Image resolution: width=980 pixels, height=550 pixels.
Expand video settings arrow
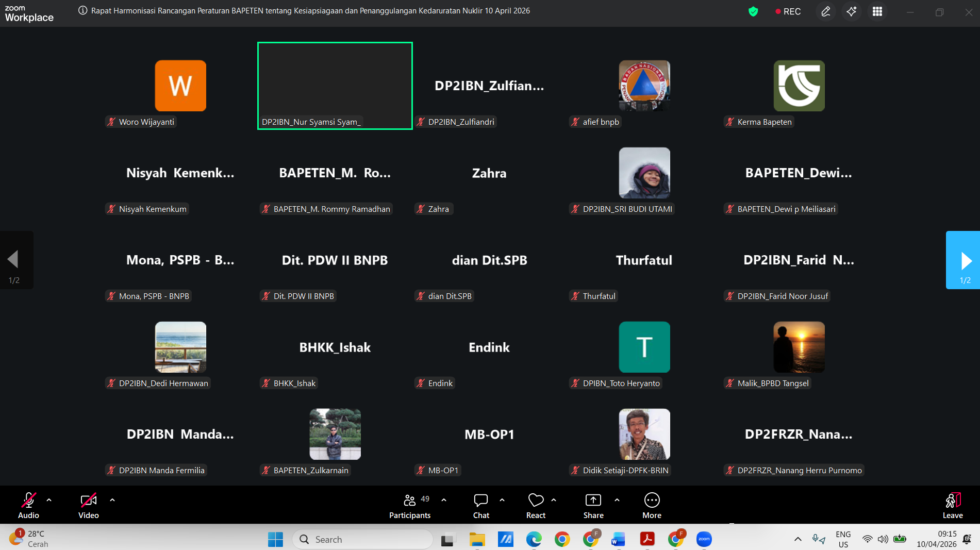coord(112,500)
